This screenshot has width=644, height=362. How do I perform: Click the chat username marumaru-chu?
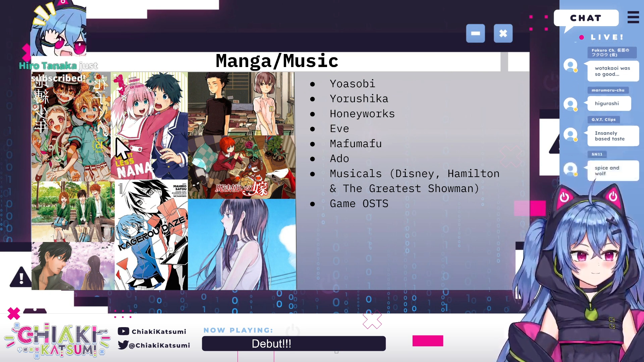tap(608, 90)
